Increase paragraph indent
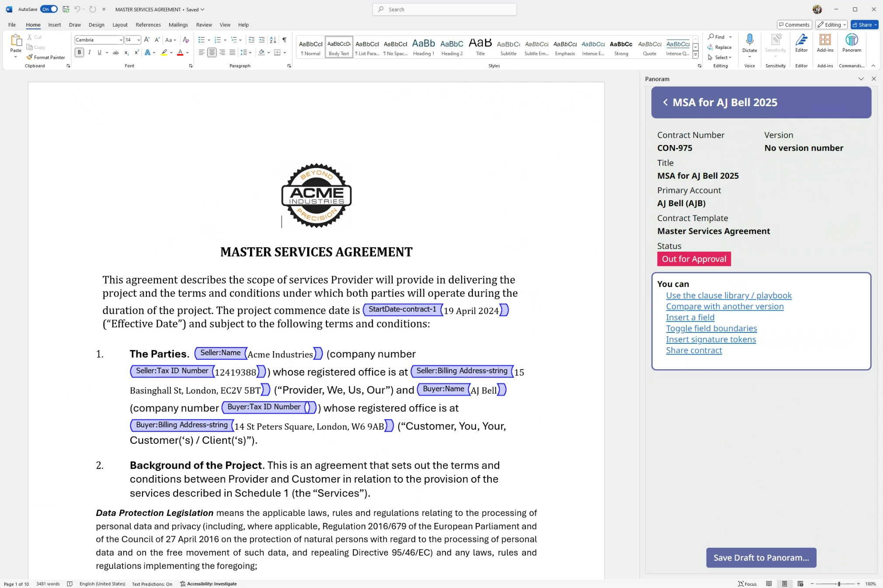The height and width of the screenshot is (588, 883). coord(262,40)
